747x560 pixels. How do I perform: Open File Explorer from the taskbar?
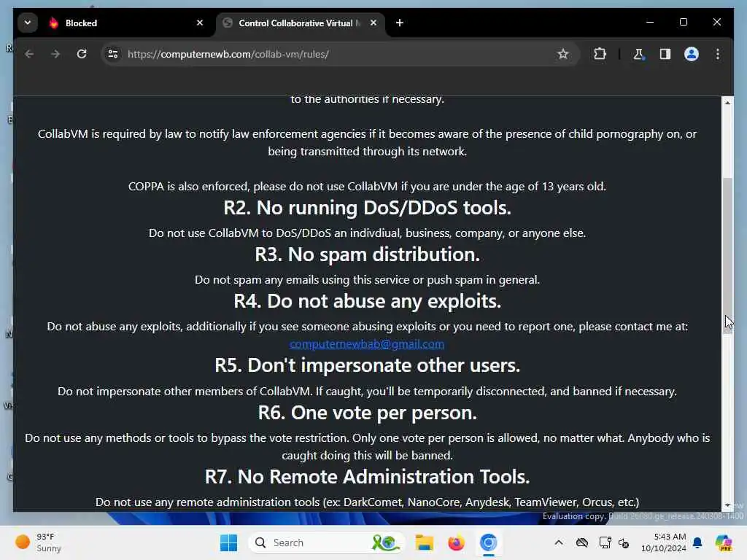click(x=424, y=542)
